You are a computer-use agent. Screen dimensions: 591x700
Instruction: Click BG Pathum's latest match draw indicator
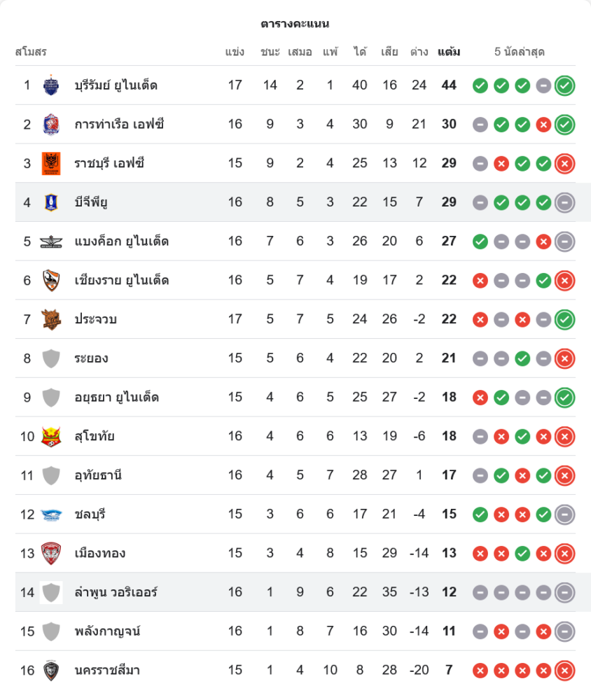564,202
